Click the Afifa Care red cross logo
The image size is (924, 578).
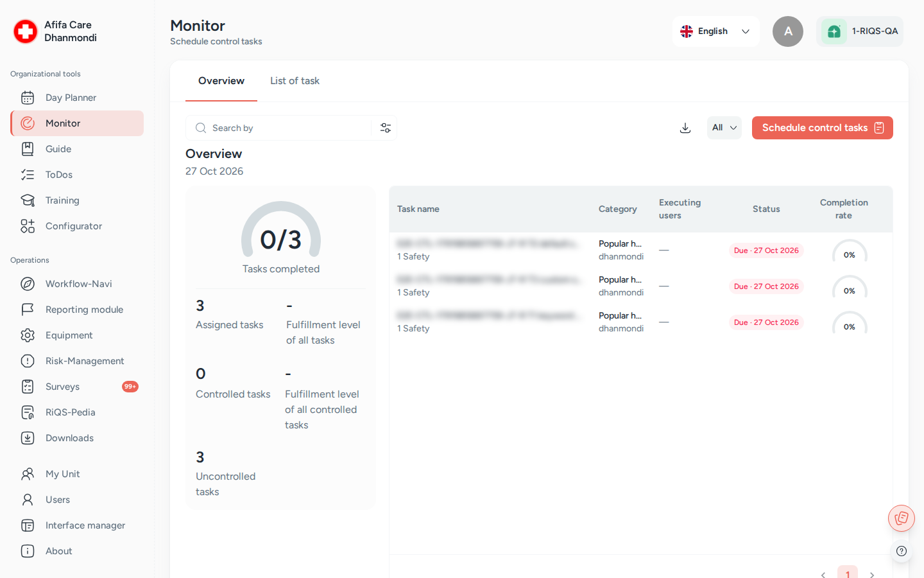pos(26,31)
